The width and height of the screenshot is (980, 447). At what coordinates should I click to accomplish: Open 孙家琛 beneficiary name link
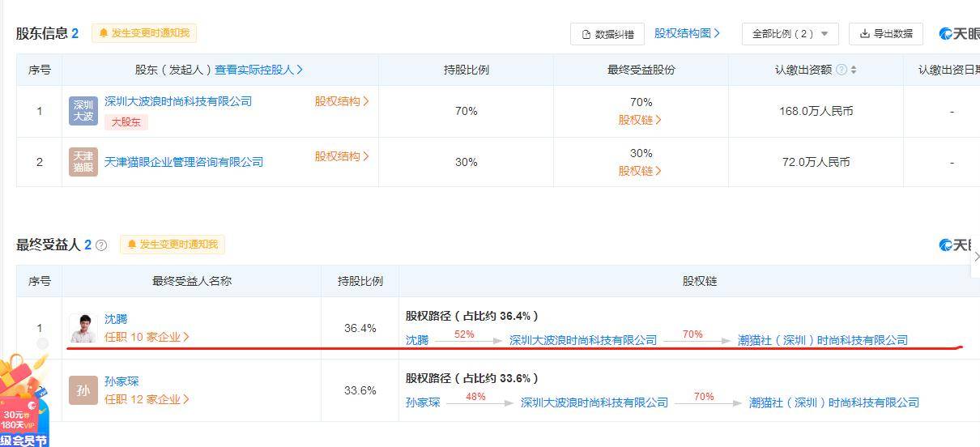click(121, 381)
